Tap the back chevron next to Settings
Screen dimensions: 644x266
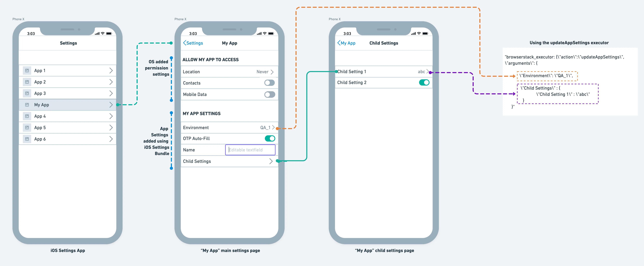(x=185, y=43)
